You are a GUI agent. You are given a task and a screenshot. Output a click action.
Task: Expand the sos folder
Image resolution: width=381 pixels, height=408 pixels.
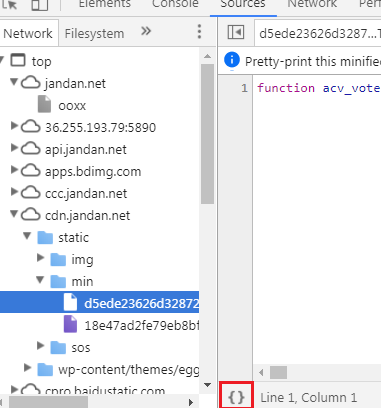(x=41, y=346)
